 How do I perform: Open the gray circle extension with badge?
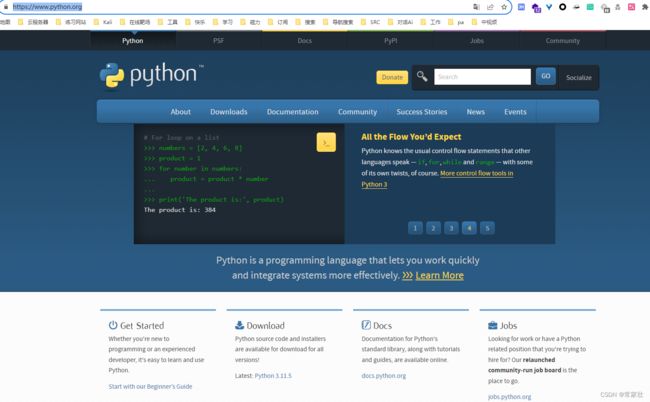click(x=605, y=8)
